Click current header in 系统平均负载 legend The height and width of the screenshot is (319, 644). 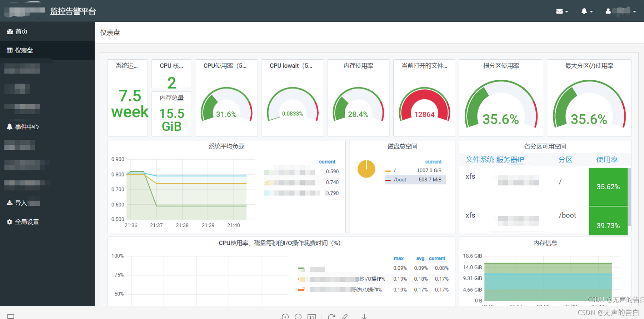tap(327, 162)
